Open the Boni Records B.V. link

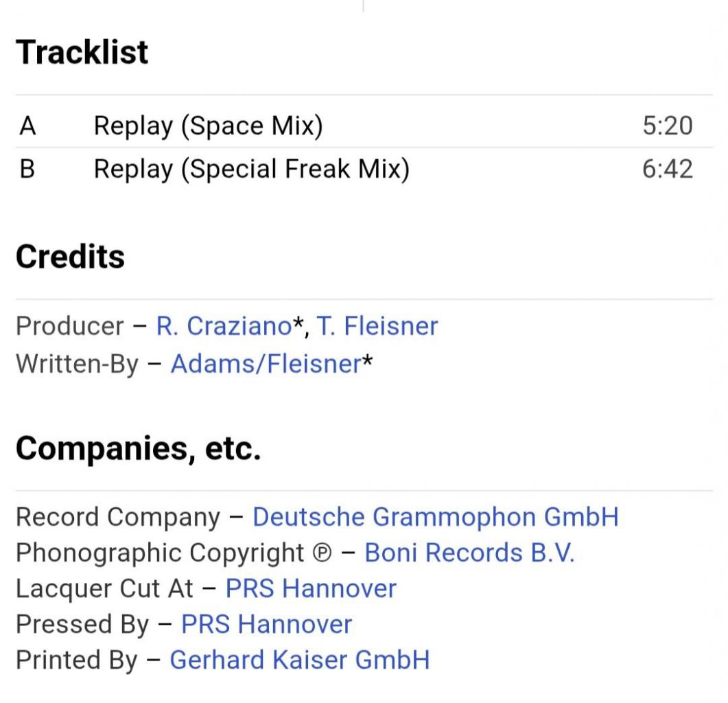tap(469, 553)
